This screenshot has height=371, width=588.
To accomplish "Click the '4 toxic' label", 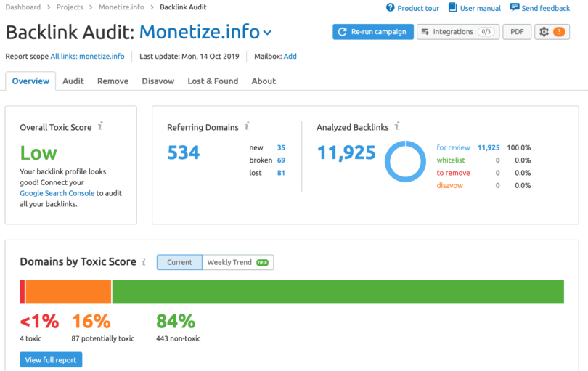I will (30, 338).
